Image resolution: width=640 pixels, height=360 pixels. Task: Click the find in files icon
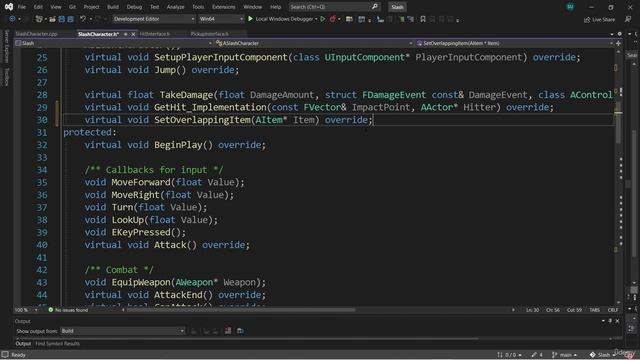(349, 19)
